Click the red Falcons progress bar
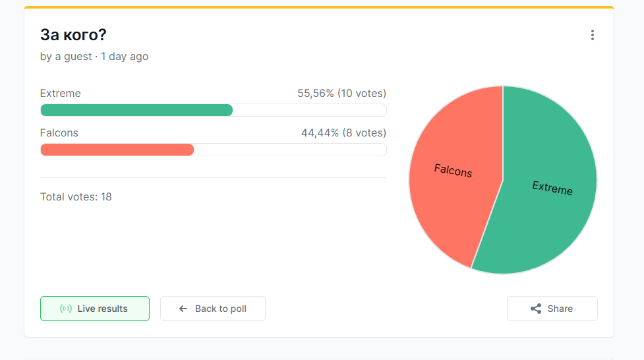644x360 pixels. 117,150
